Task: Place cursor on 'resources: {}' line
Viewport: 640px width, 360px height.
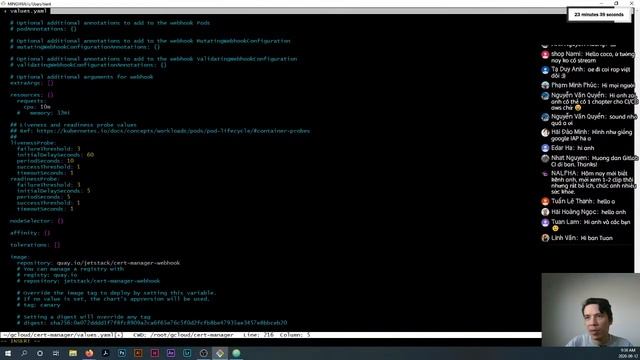Action: (x=32, y=95)
